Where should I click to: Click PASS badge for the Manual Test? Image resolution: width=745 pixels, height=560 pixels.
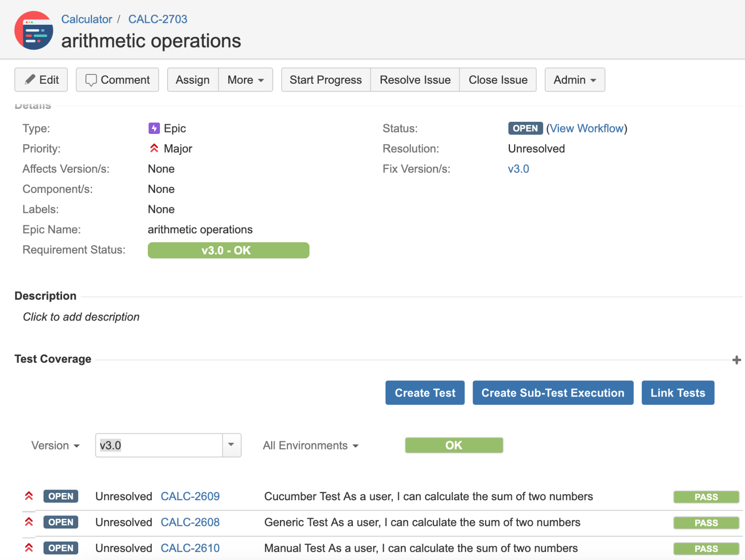pos(706,549)
